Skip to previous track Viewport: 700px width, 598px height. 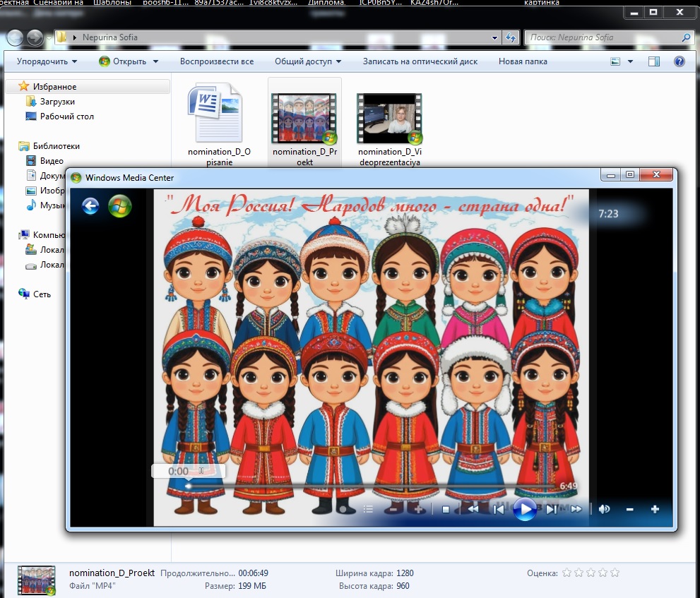point(498,509)
